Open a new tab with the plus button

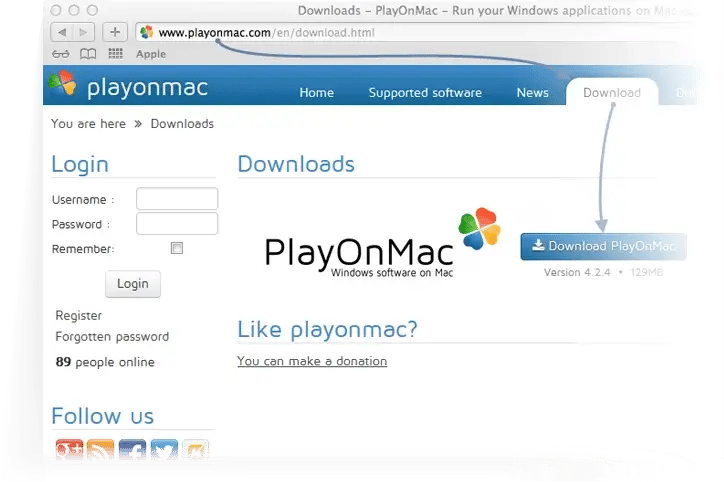click(115, 32)
